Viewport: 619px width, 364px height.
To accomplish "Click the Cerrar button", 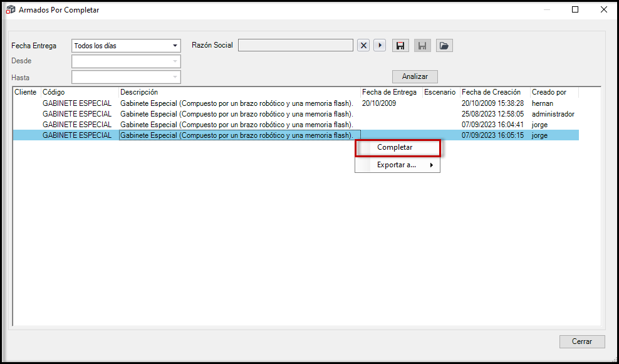I will (582, 341).
